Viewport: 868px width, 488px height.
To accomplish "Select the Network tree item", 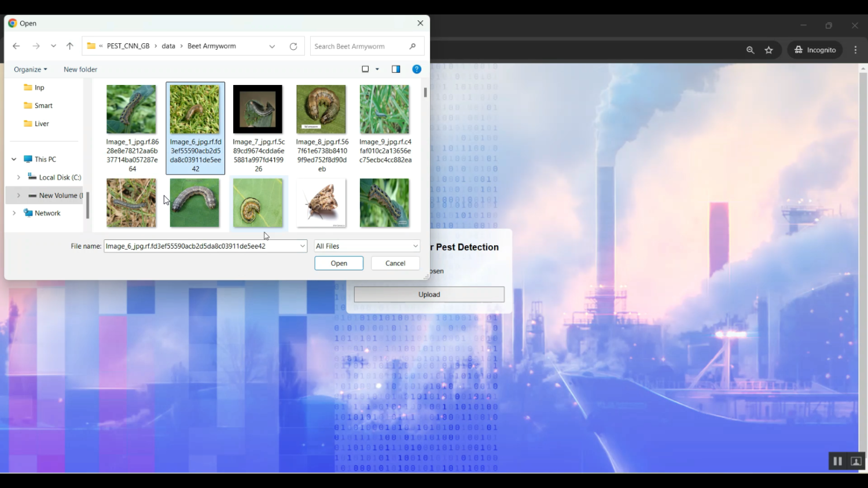I will [x=47, y=213].
